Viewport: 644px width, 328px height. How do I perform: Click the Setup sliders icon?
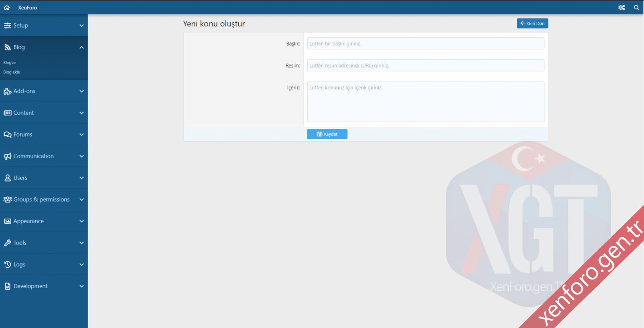7,26
